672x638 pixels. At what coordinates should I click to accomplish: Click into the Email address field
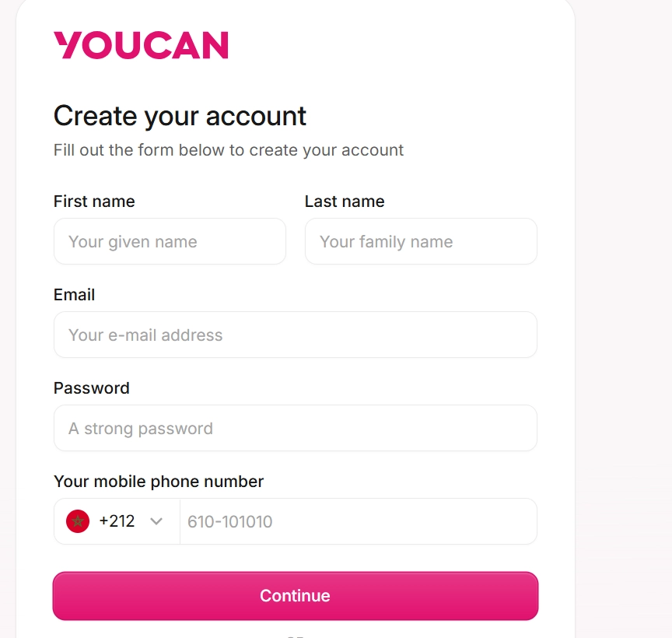pyautogui.click(x=295, y=335)
